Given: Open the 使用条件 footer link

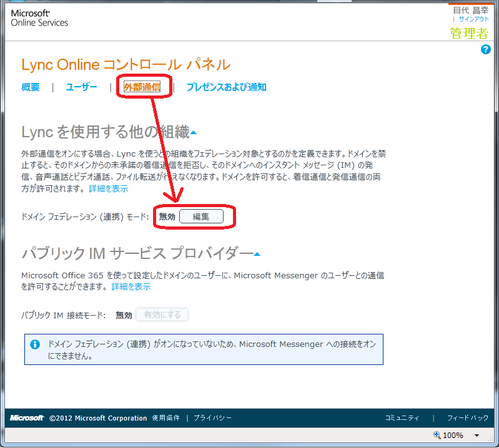Looking at the screenshot, I should point(166,418).
